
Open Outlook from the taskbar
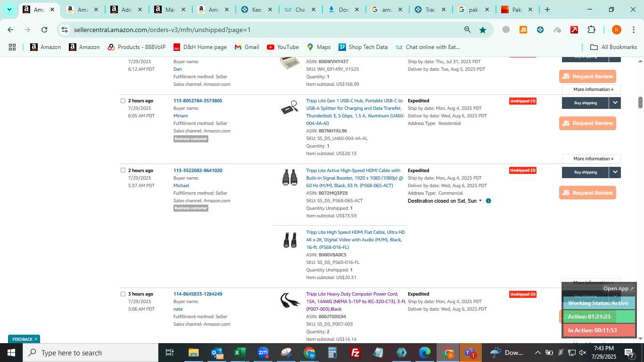click(217, 353)
